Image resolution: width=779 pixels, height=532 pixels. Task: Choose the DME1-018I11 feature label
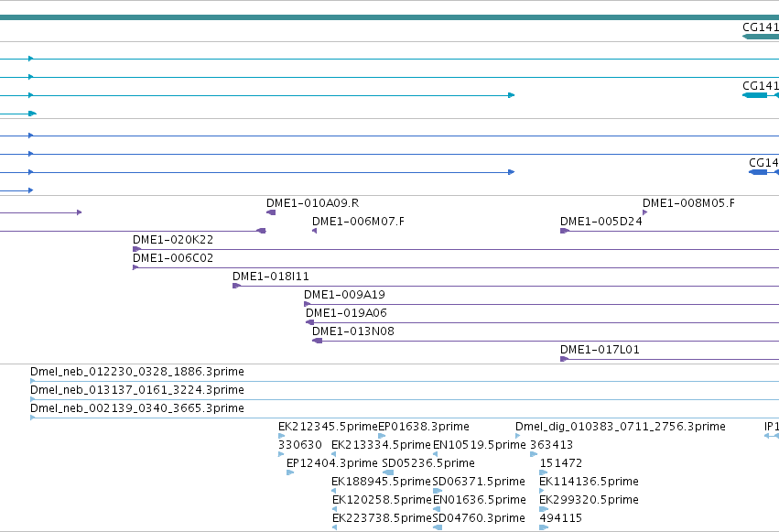point(271,277)
